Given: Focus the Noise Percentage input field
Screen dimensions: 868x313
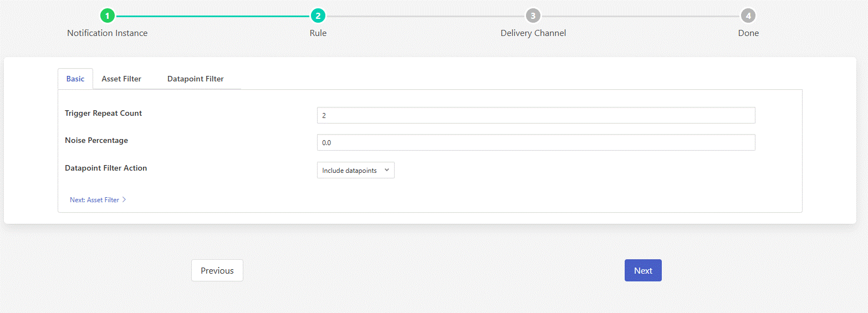Looking at the screenshot, I should (535, 142).
